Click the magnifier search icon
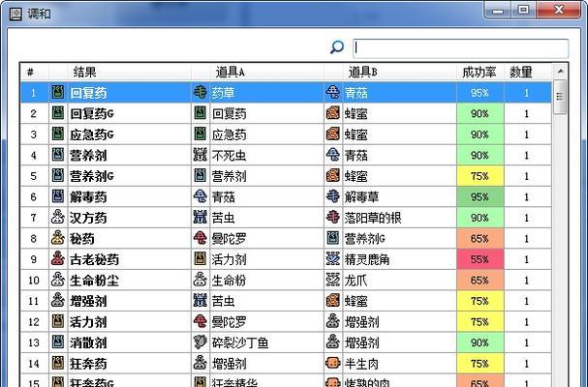The image size is (588, 387). 337,47
